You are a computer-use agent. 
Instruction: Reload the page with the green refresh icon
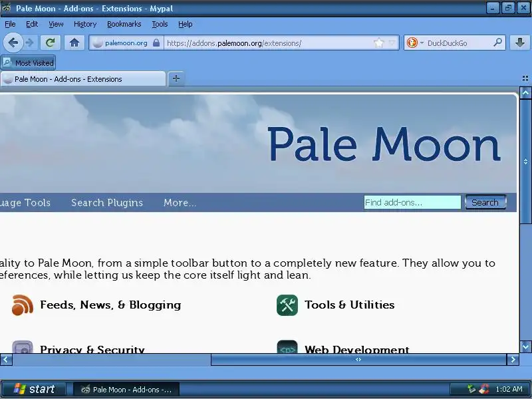(x=51, y=43)
